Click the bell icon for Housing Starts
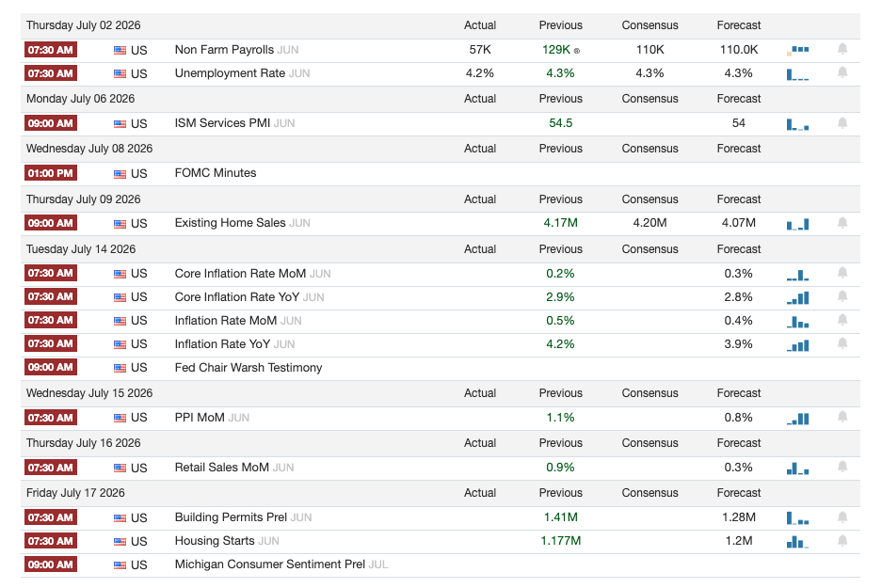Screen dimensions: 882x588 coord(842,541)
